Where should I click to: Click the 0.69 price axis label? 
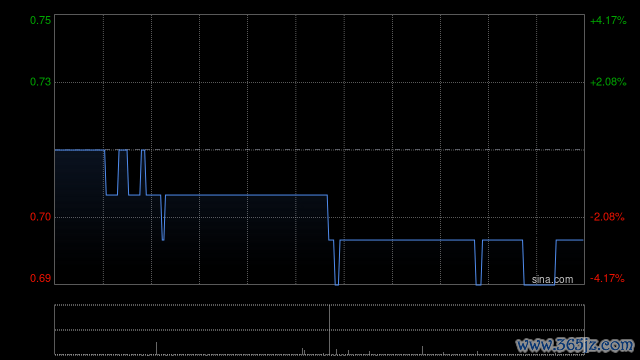coord(40,278)
